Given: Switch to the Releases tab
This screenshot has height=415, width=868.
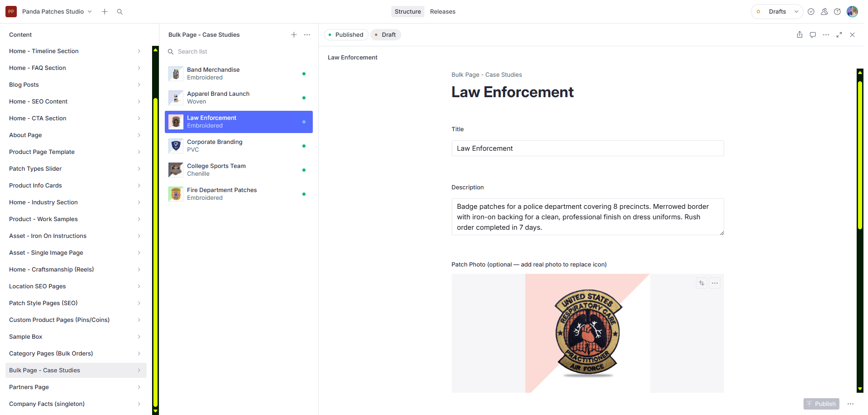Looking at the screenshot, I should [x=443, y=12].
